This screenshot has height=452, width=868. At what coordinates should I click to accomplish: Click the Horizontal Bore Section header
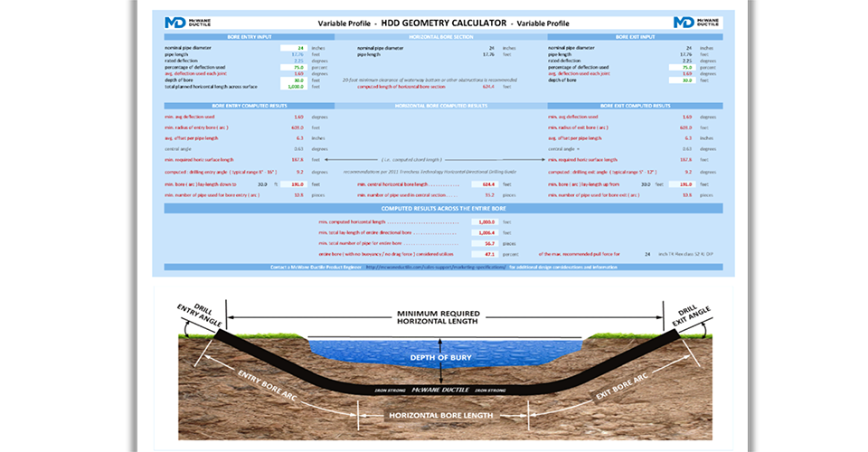point(440,37)
